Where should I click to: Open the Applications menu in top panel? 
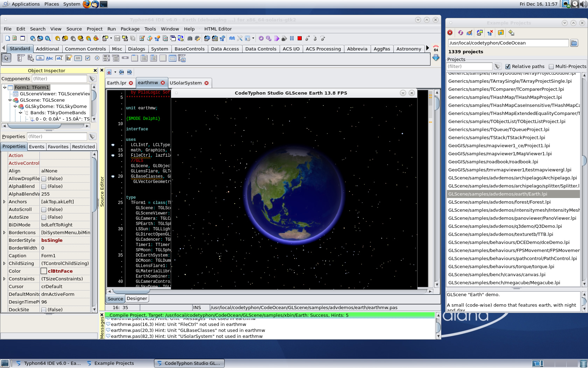[x=26, y=4]
